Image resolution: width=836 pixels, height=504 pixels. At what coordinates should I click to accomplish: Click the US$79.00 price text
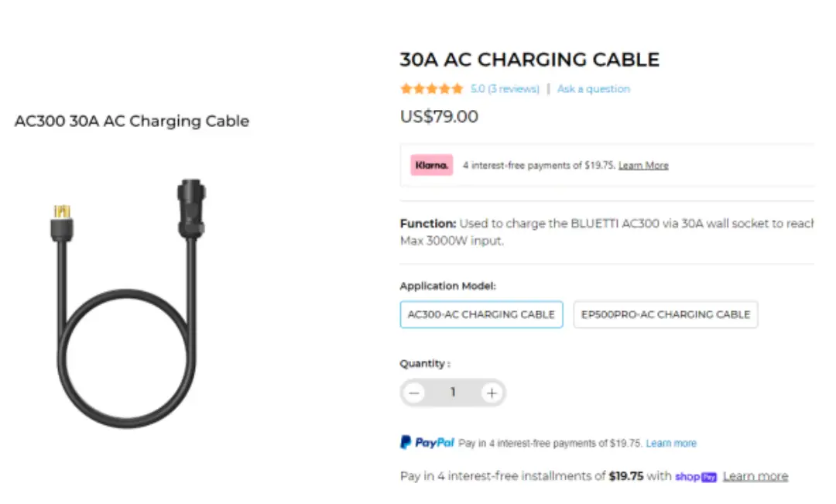click(439, 117)
